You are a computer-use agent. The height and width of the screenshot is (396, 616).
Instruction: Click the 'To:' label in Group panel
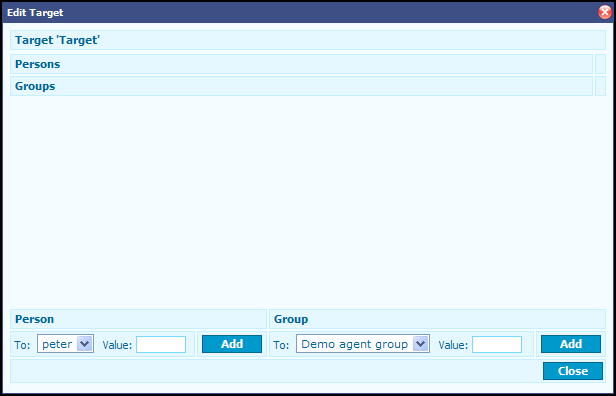(x=281, y=345)
